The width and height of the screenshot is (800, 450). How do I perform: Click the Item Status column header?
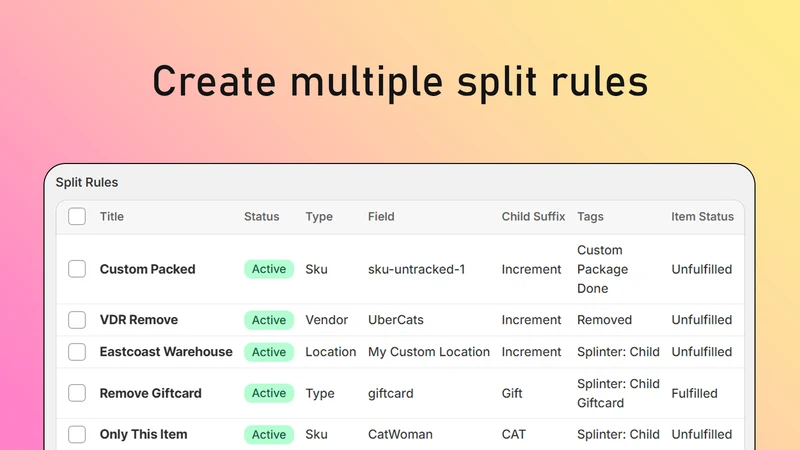coord(702,216)
